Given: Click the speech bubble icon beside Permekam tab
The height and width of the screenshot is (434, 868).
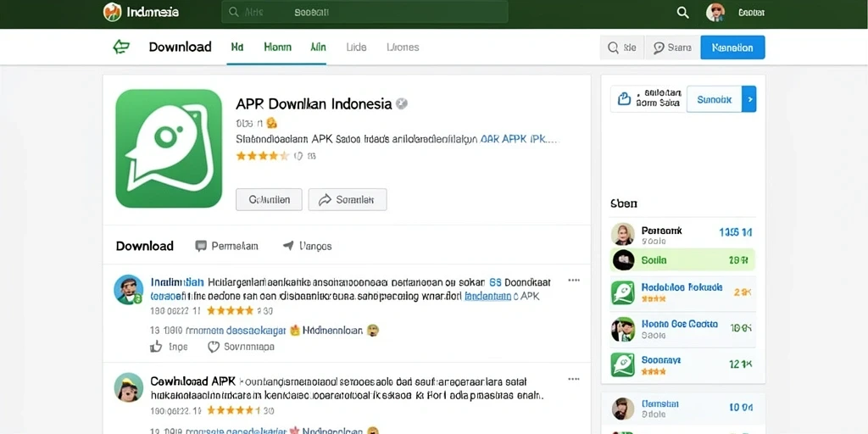Looking at the screenshot, I should click(201, 246).
